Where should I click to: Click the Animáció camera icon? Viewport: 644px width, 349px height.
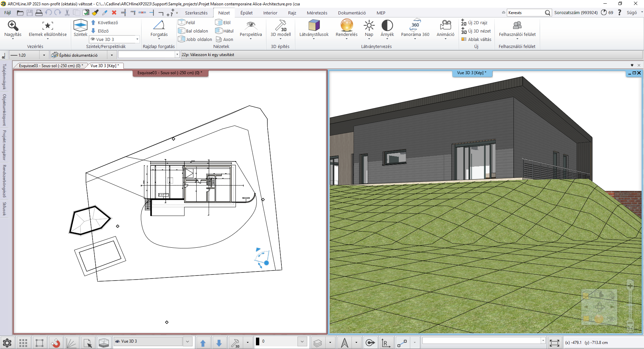445,26
